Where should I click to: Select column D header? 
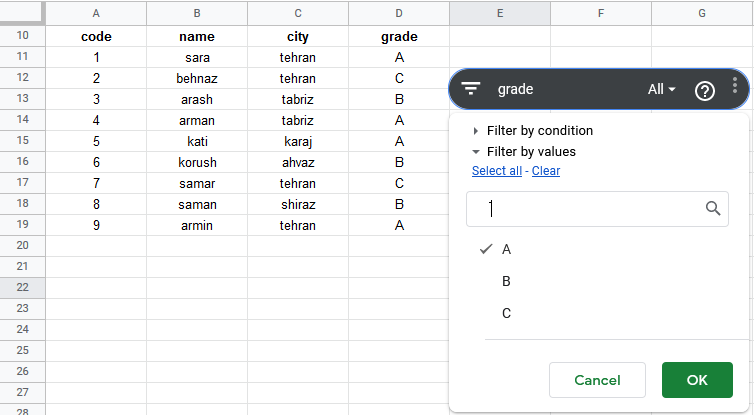399,13
